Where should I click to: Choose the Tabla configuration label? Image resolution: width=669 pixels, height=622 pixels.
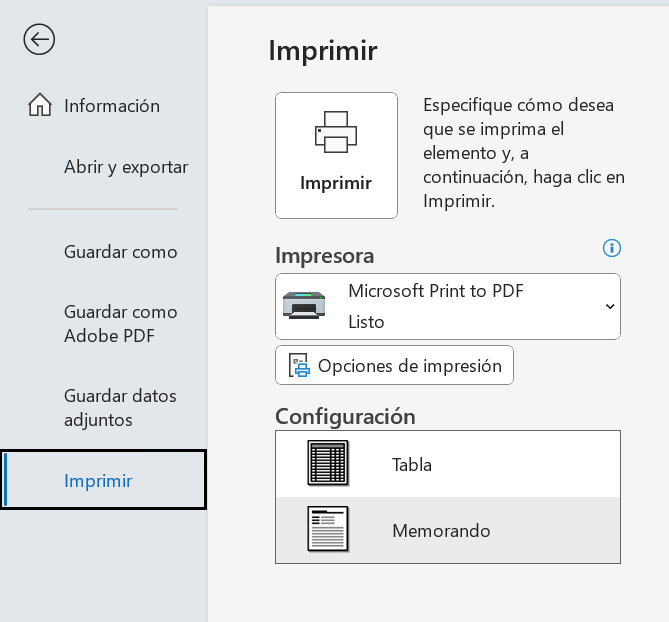[412, 465]
